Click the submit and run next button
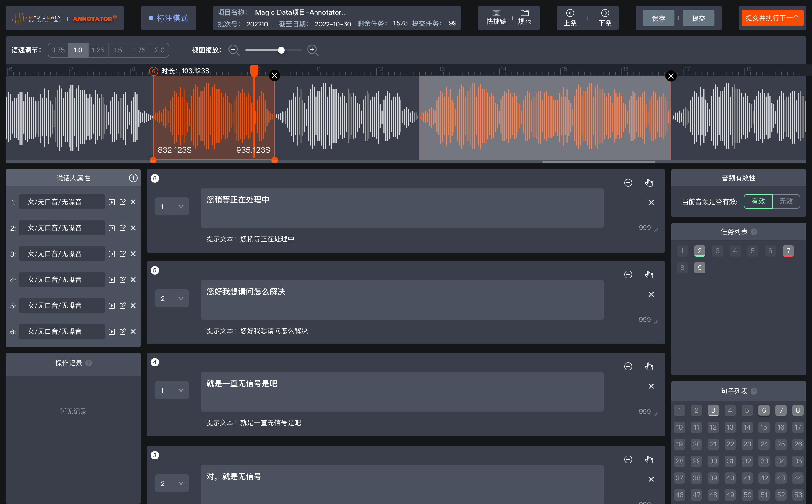812x504 pixels. tap(772, 18)
